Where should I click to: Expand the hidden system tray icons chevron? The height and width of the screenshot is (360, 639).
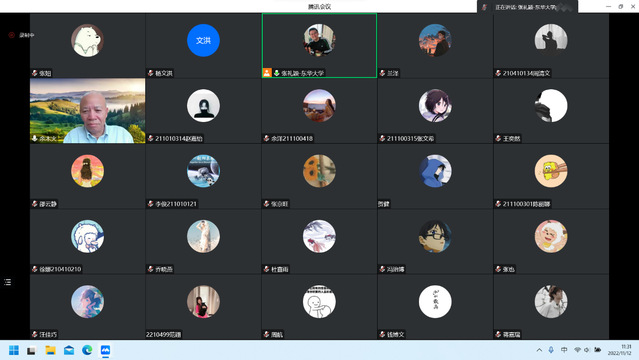pyautogui.click(x=539, y=350)
